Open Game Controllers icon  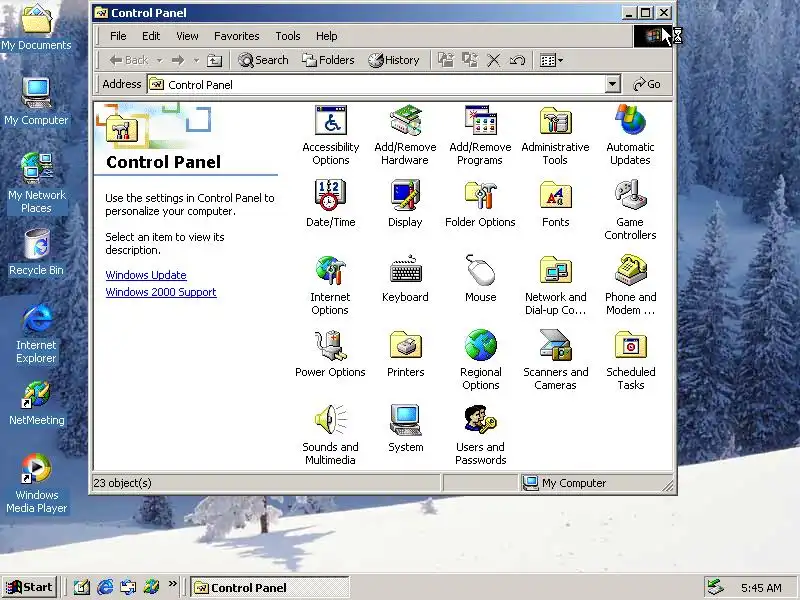coord(630,195)
